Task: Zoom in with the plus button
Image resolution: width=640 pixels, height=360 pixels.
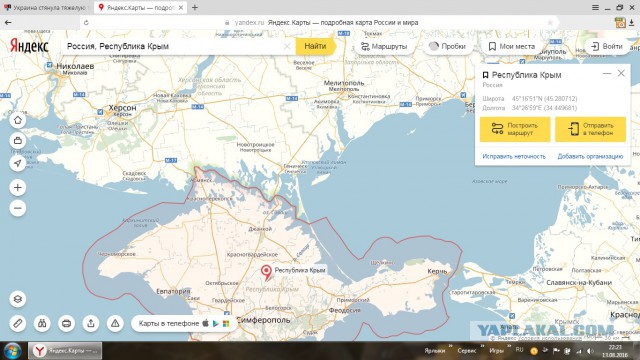Action: point(18,188)
